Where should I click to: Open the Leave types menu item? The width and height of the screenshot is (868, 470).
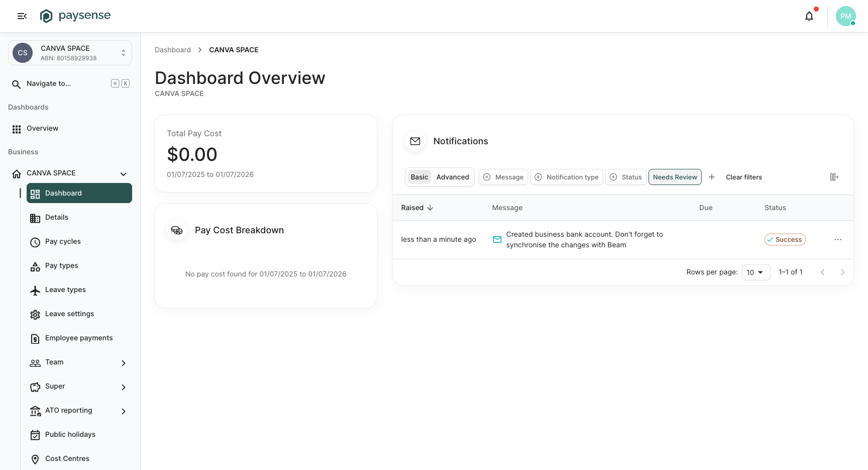(x=79, y=290)
